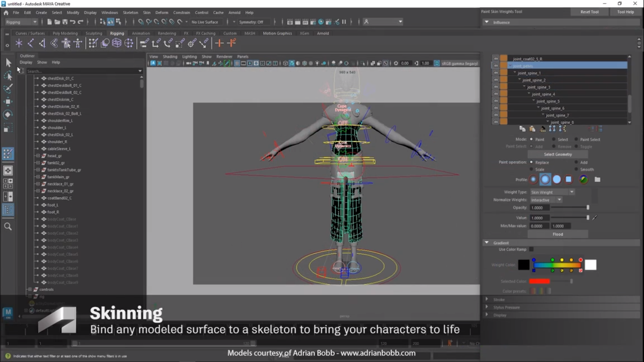Click the magnifier search icon in left toolbox
Image resolution: width=644 pixels, height=362 pixels.
tap(8, 226)
